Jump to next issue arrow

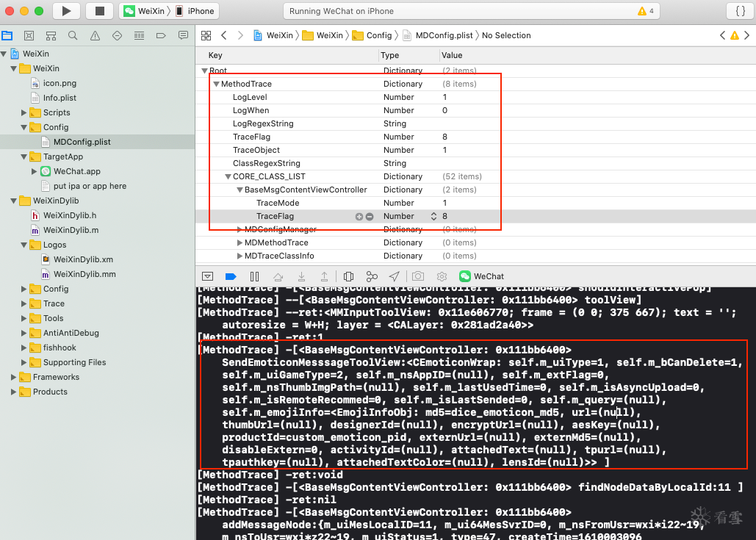747,35
